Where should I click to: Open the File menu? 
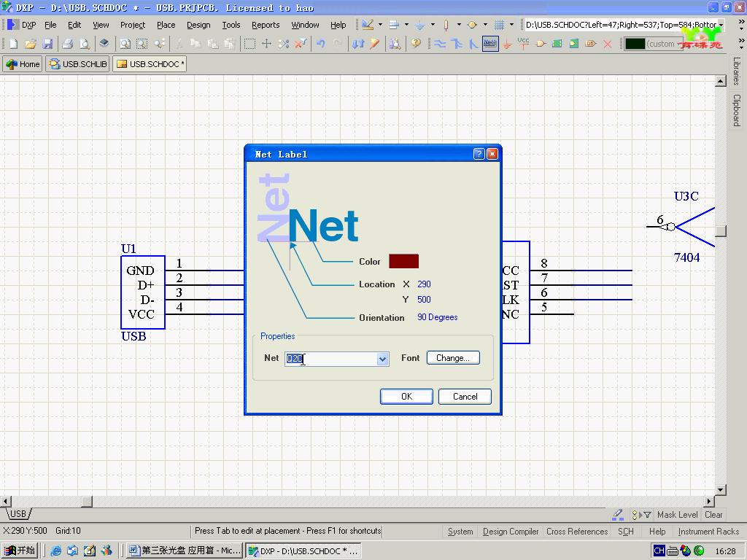pos(50,25)
